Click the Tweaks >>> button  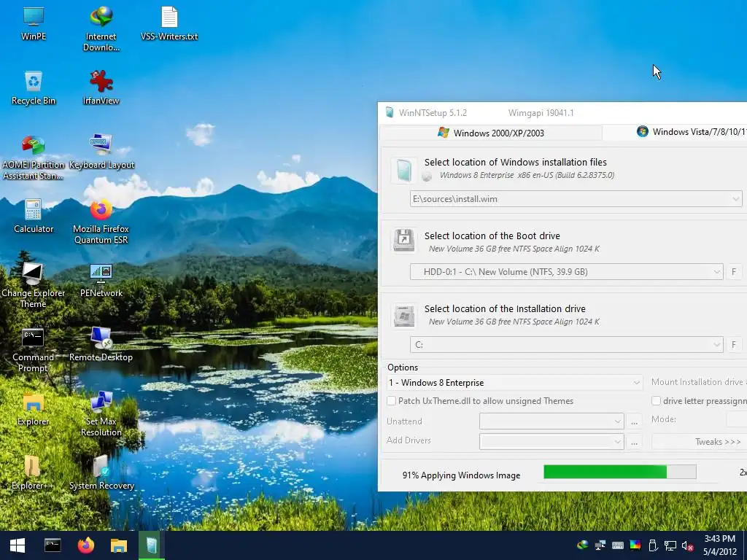click(x=699, y=442)
